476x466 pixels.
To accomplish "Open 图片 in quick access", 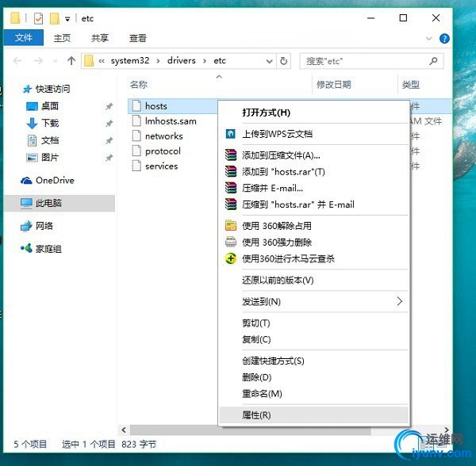I will [42, 158].
